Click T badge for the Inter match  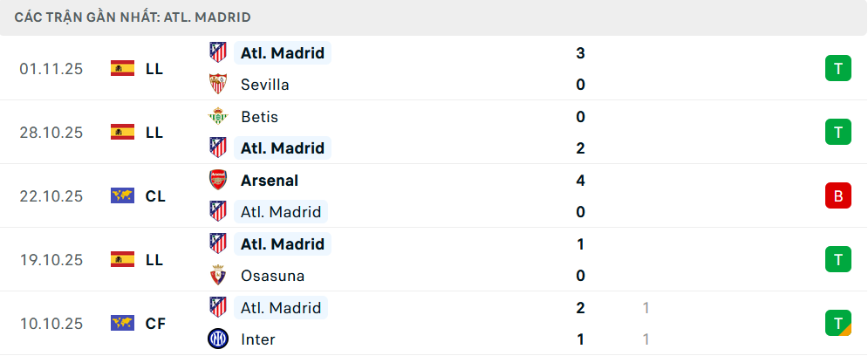(x=837, y=323)
